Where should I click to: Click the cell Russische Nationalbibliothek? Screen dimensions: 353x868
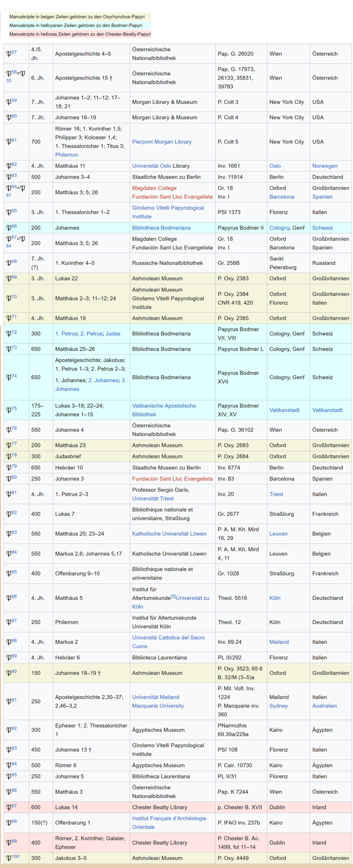(167, 263)
